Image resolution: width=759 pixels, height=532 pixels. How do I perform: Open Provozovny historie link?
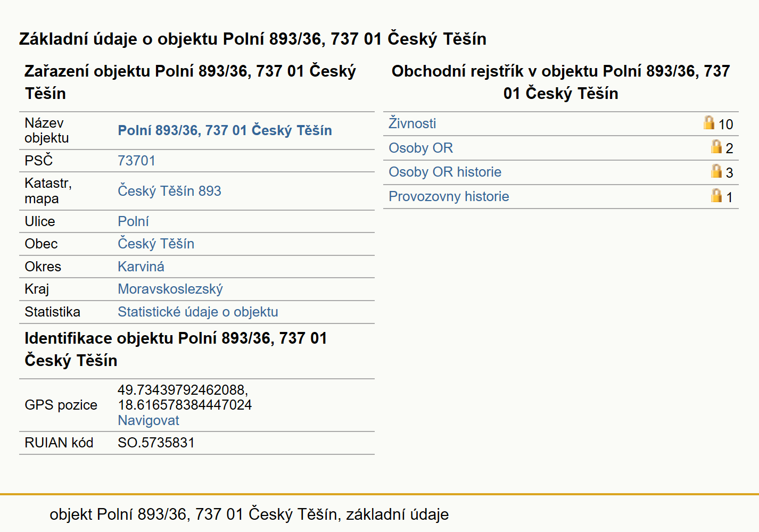click(449, 196)
